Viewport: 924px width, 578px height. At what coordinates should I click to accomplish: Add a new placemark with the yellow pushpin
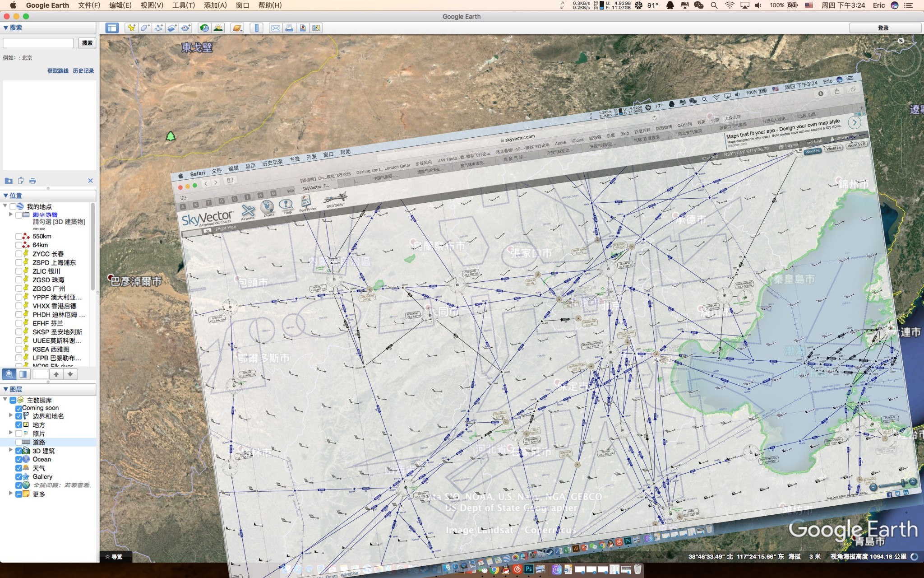click(131, 28)
